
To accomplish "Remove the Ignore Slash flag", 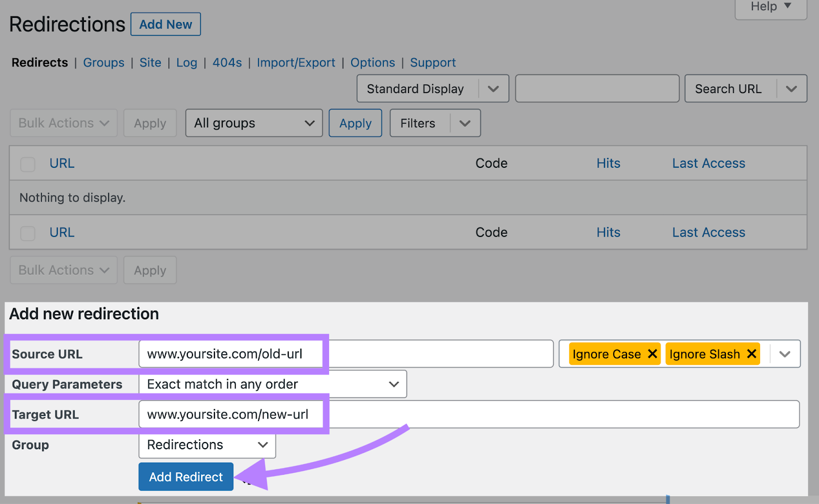I will [751, 354].
